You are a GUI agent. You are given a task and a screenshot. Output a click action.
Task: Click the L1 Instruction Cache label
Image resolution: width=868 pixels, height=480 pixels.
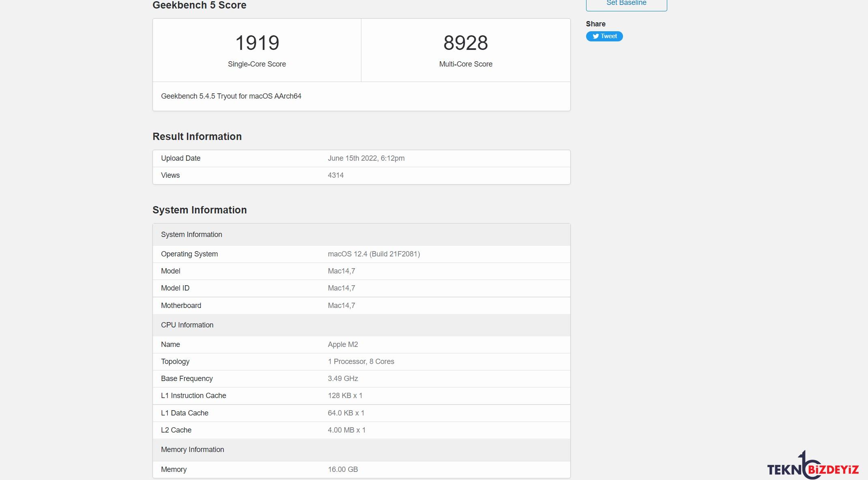pyautogui.click(x=193, y=396)
